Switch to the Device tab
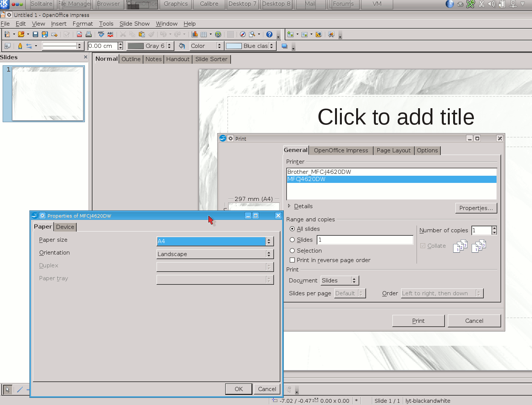The image size is (532, 405). click(65, 227)
